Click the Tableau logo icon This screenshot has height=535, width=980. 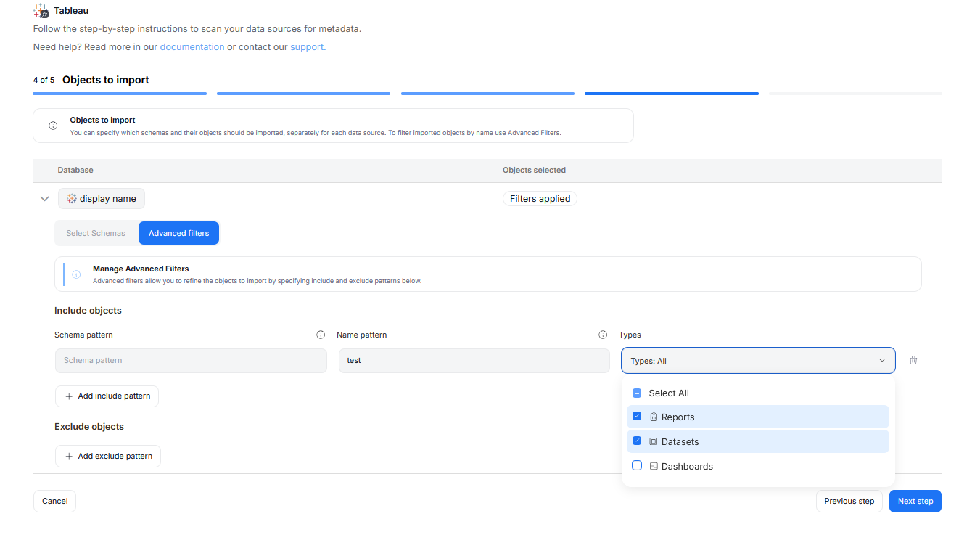click(41, 11)
